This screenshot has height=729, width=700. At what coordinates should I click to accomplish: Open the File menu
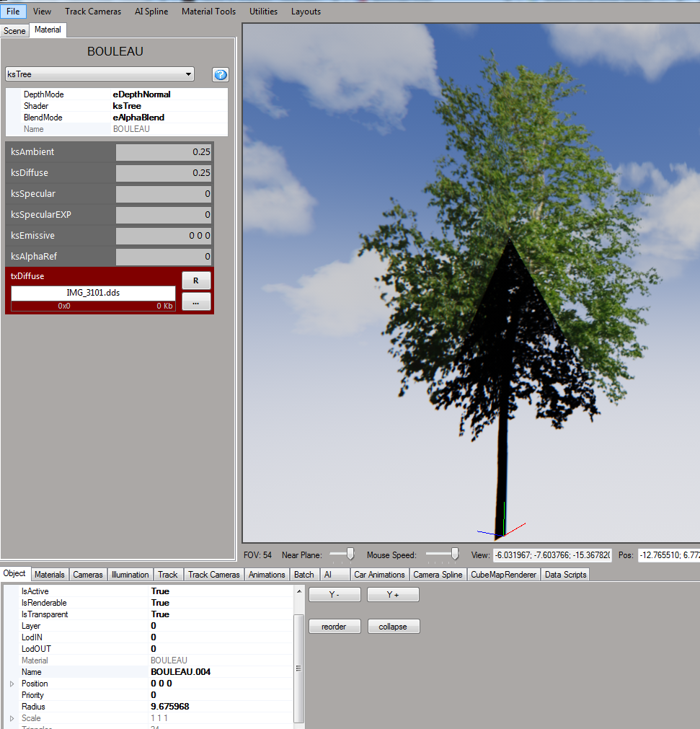[x=14, y=12]
